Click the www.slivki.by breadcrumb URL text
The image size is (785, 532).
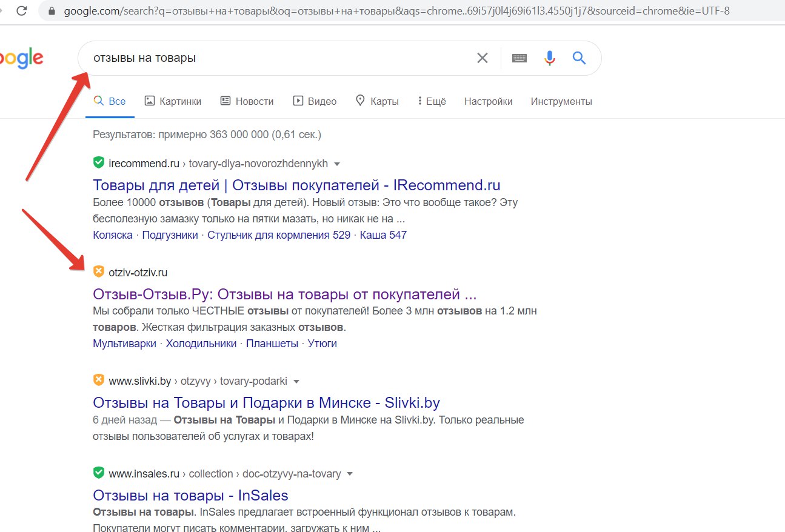[x=198, y=382]
